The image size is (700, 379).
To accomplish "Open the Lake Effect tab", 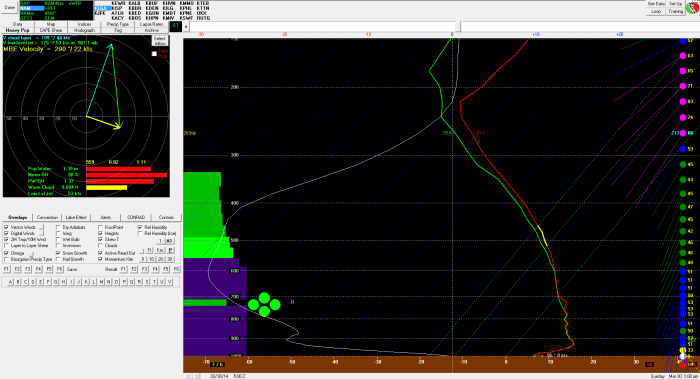I will coord(76,217).
